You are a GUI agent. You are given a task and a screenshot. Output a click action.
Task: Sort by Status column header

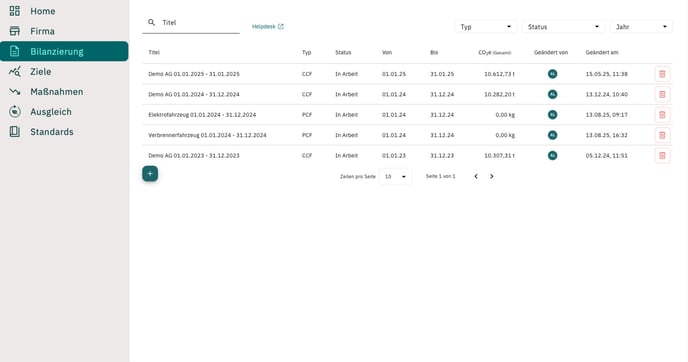tap(343, 53)
